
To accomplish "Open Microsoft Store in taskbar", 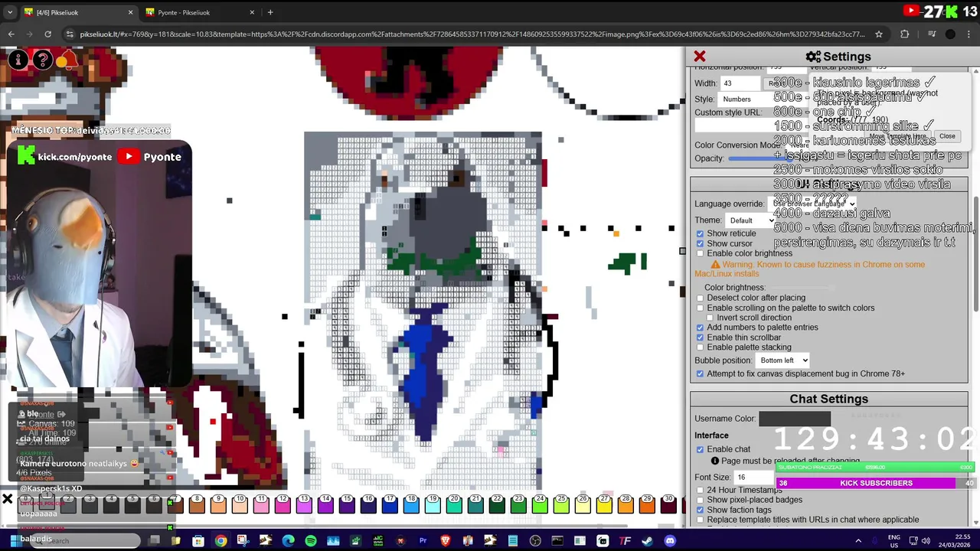I will (198, 541).
